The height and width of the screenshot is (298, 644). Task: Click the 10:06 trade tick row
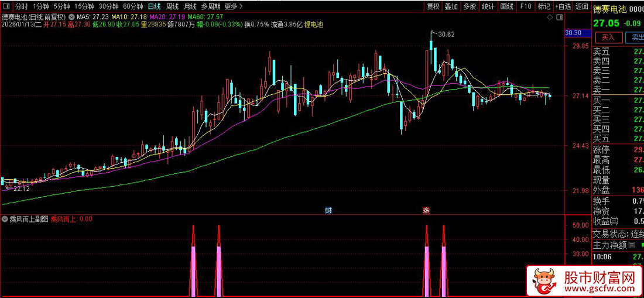pos(618,257)
